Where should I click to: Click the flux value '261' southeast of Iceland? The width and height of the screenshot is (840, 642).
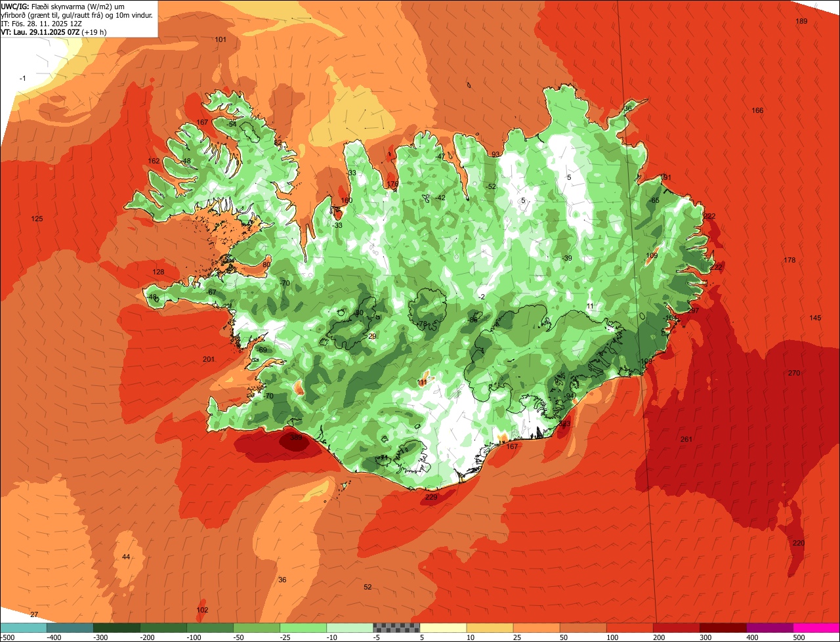coord(686,439)
